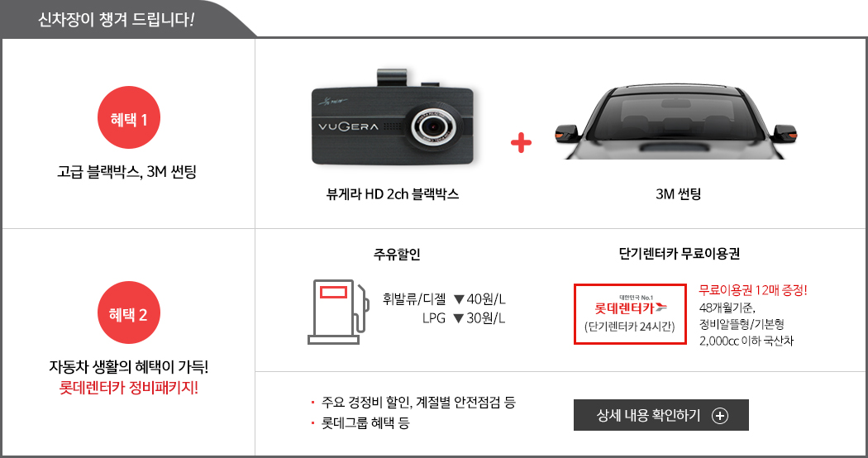Viewport: 868px width, 458px height.
Task: Click the fuel pump icon
Action: [338, 312]
